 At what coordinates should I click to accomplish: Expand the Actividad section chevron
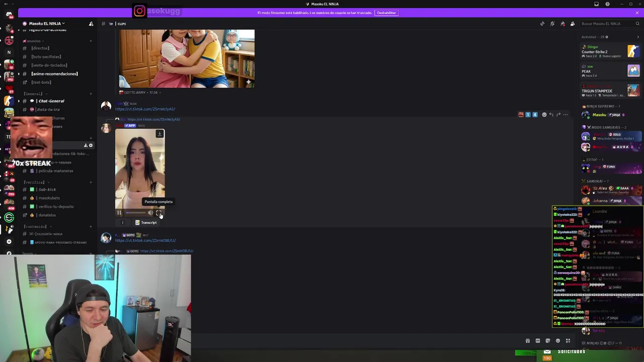click(637, 37)
